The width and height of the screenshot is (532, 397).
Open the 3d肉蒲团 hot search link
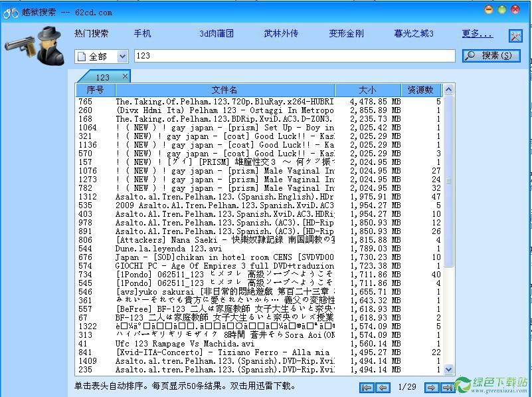[217, 33]
